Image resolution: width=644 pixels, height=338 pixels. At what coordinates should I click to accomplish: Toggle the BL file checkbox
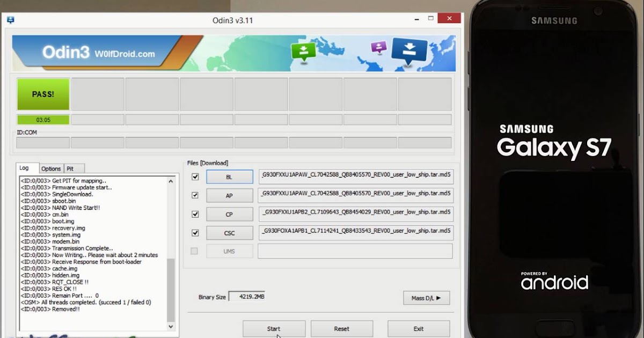tap(195, 177)
